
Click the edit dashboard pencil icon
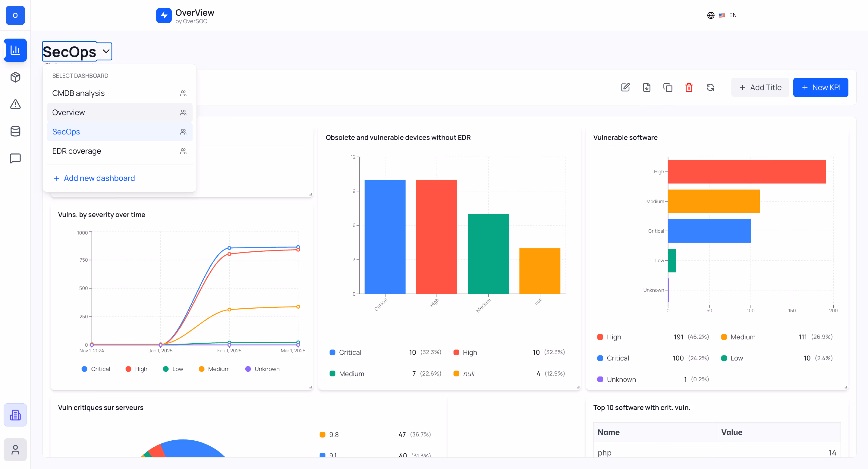625,88
